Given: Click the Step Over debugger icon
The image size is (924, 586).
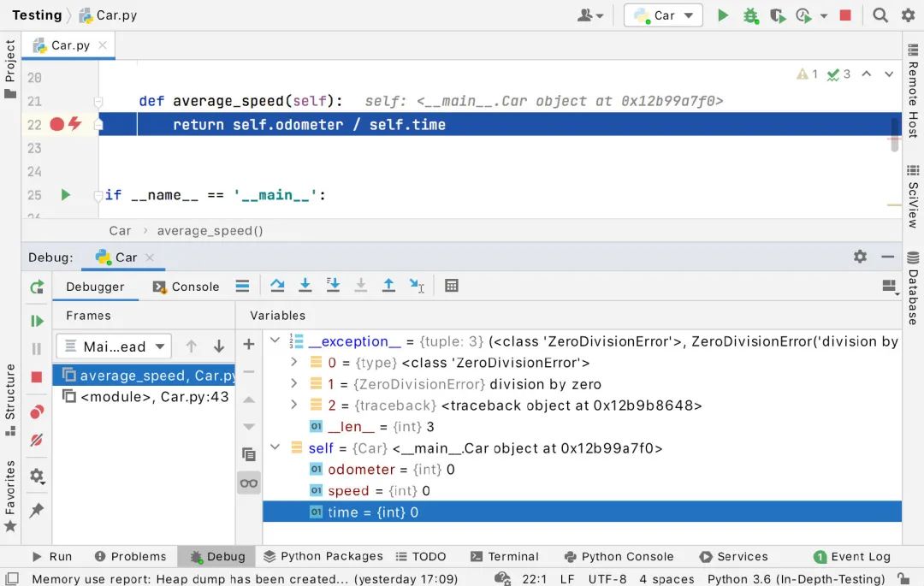Looking at the screenshot, I should [x=277, y=286].
